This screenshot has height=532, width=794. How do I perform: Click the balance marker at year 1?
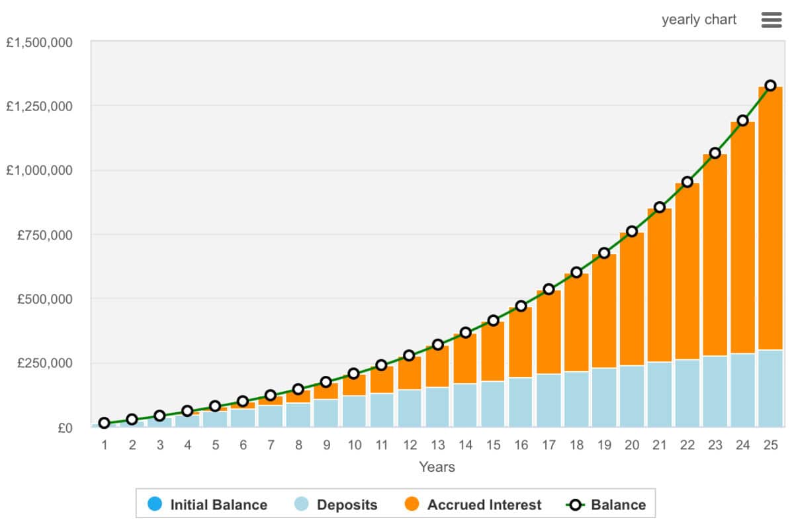[x=104, y=422]
